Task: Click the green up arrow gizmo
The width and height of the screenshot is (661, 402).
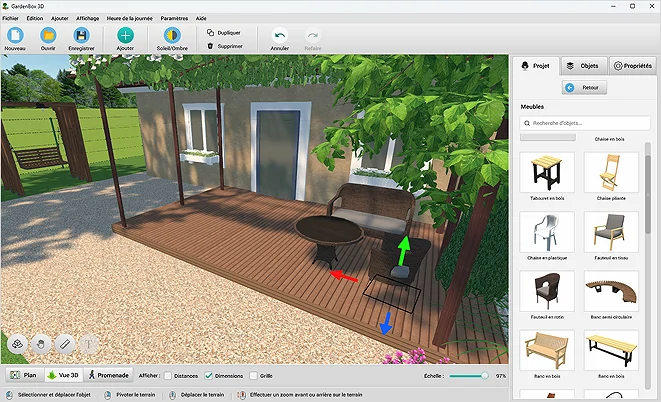Action: (x=403, y=251)
